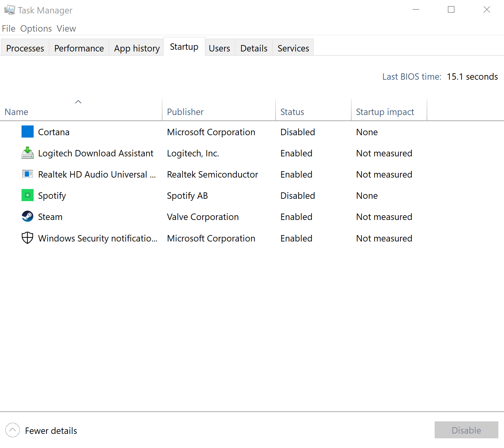Click the Disabled status for Cortana
Image resolution: width=504 pixels, height=448 pixels.
298,132
